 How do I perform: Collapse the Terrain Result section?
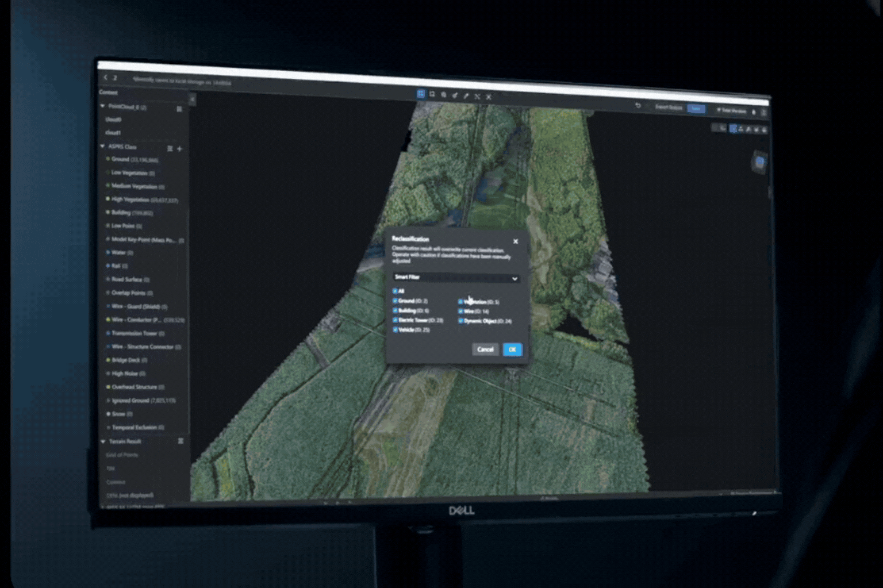coord(103,441)
